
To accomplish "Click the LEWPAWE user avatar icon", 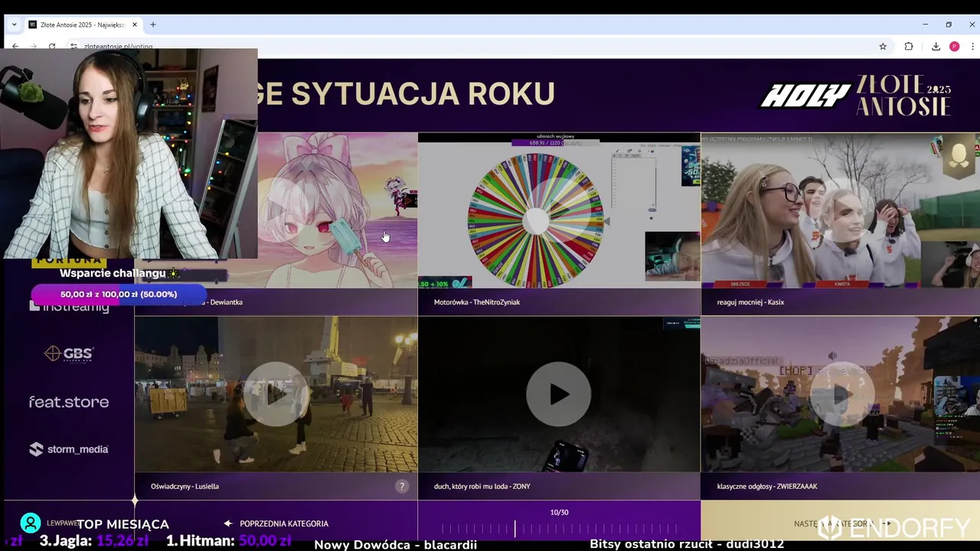I will [x=31, y=523].
